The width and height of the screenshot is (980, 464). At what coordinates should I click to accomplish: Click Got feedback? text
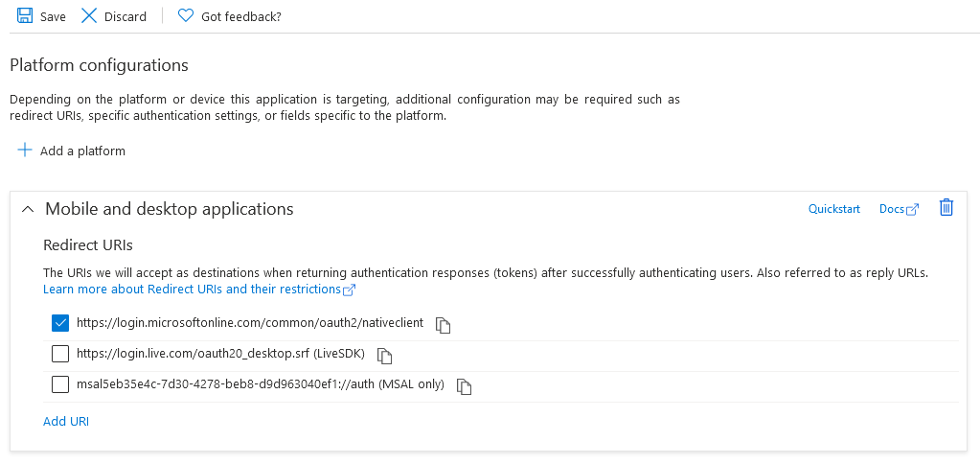point(241,17)
